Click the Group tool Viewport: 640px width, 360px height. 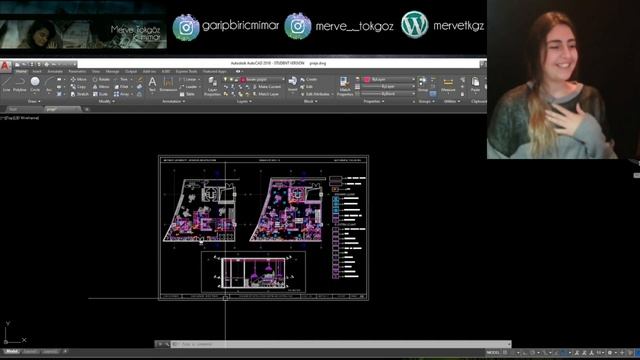(422, 84)
